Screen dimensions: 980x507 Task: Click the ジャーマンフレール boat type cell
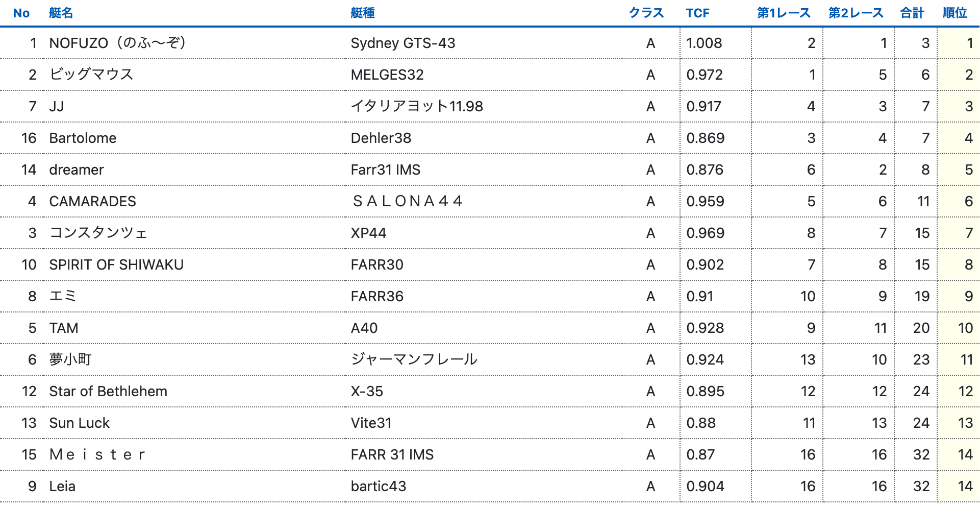414,359
